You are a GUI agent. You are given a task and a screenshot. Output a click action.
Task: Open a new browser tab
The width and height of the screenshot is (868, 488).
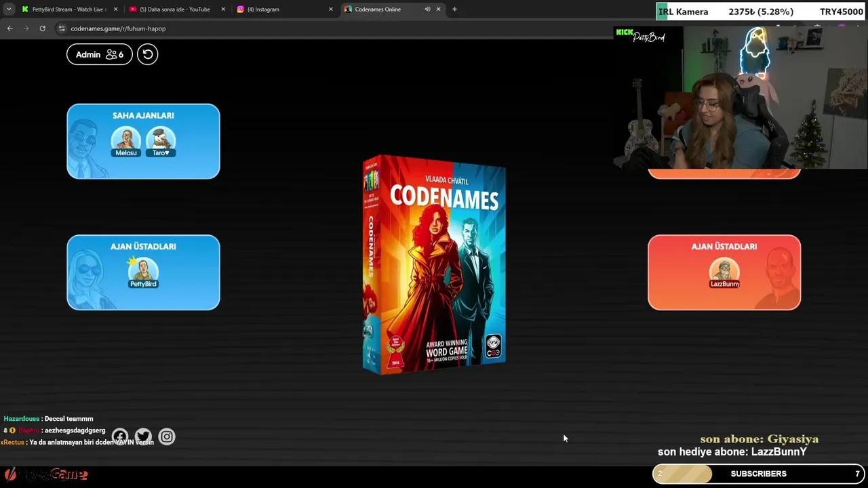click(x=454, y=9)
